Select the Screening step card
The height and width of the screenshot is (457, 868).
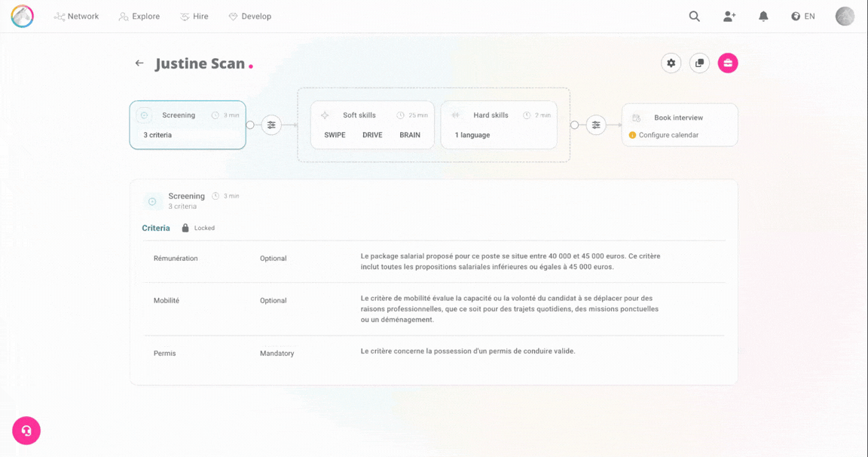188,125
